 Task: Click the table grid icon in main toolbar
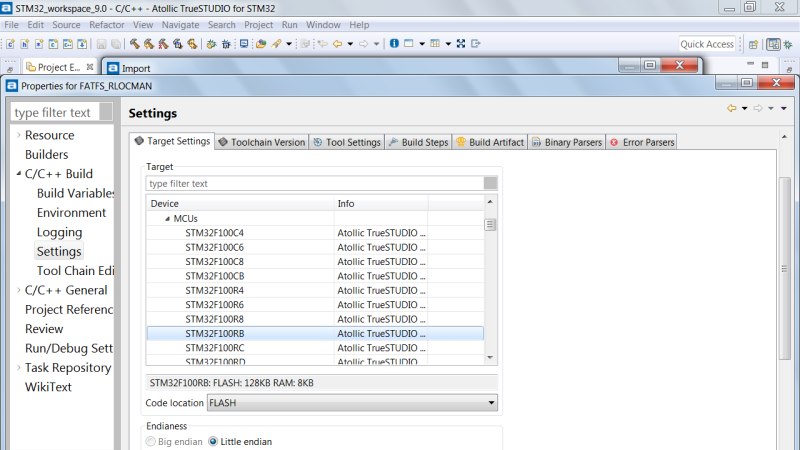tap(435, 43)
